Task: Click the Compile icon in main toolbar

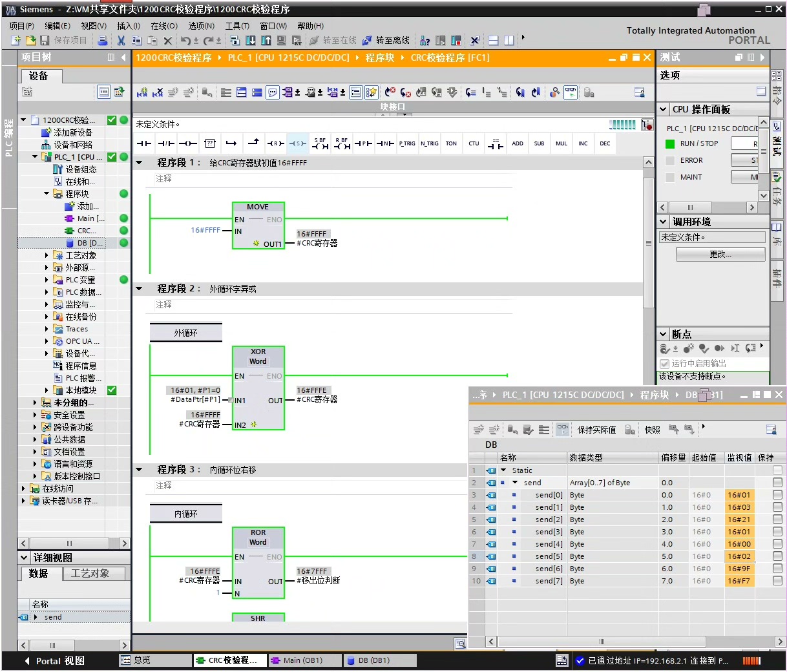Action: coord(235,40)
